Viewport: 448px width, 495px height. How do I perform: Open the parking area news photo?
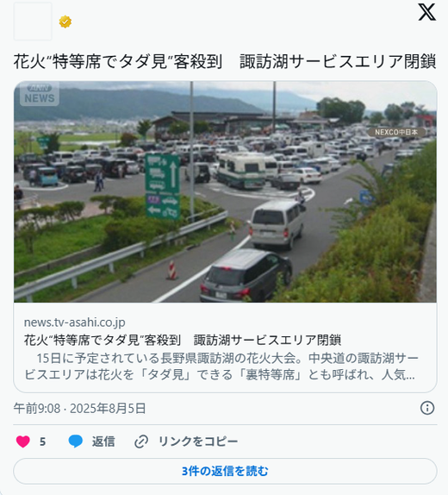coord(225,192)
